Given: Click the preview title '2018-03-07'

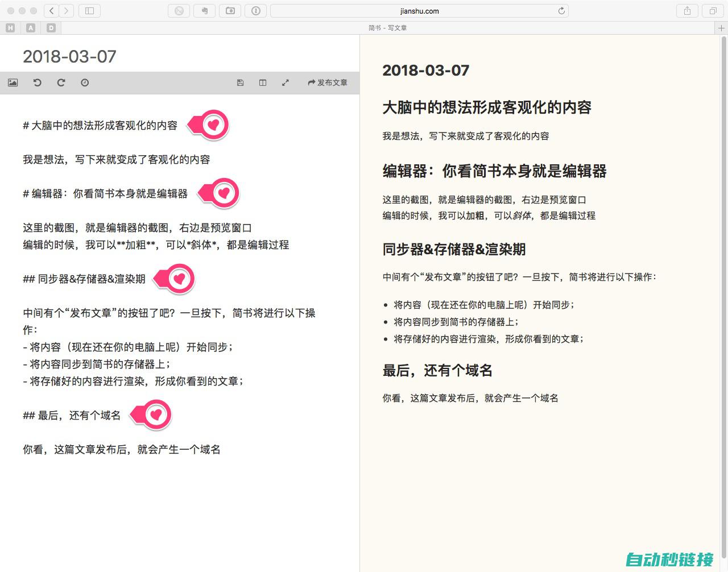Looking at the screenshot, I should pyautogui.click(x=426, y=71).
